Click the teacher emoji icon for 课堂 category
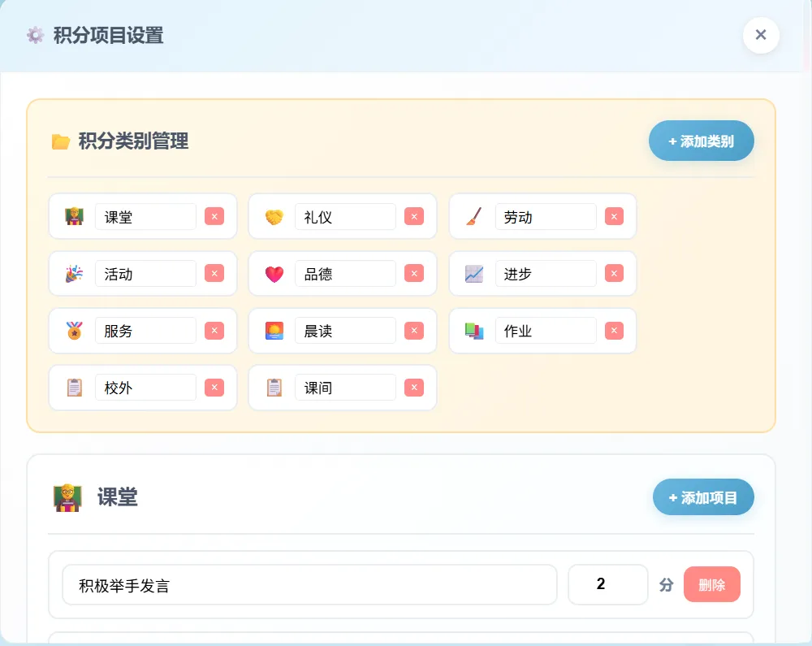The height and width of the screenshot is (646, 812). pos(74,216)
